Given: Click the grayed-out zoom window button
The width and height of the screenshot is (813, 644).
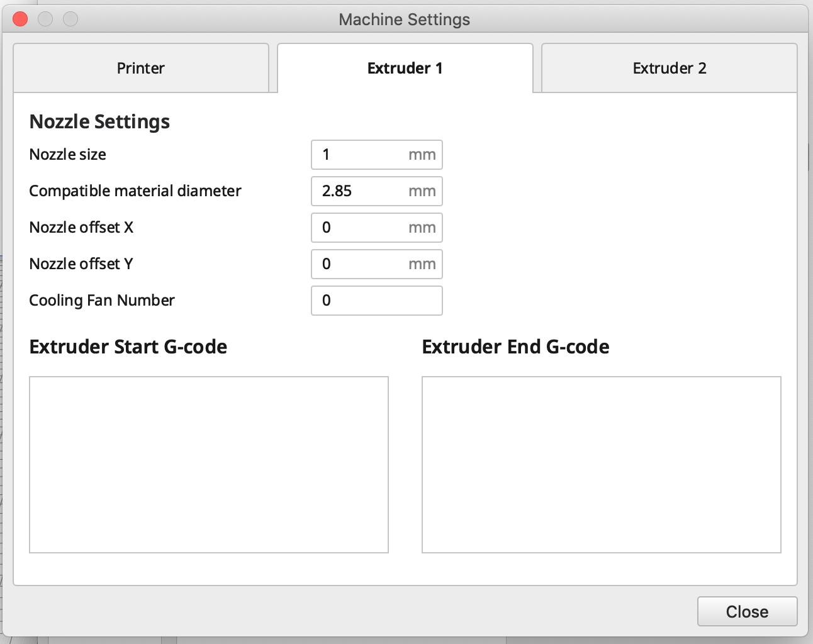Looking at the screenshot, I should point(70,19).
